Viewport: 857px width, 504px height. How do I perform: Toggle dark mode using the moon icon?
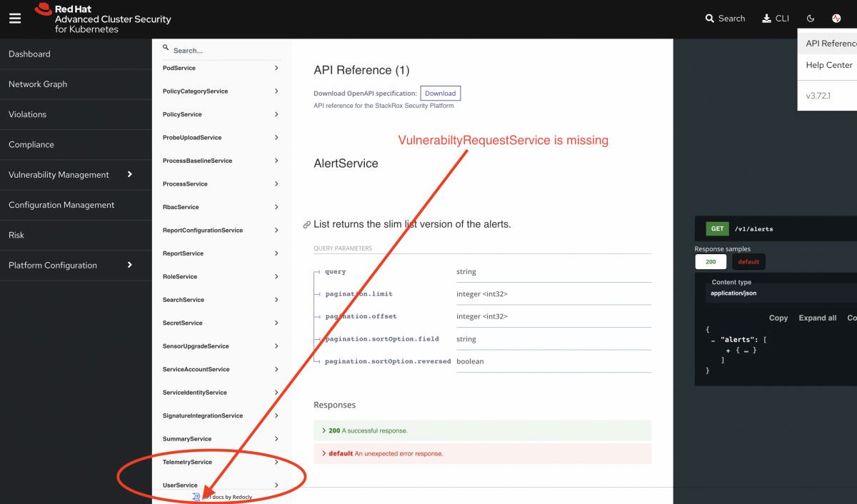(810, 18)
